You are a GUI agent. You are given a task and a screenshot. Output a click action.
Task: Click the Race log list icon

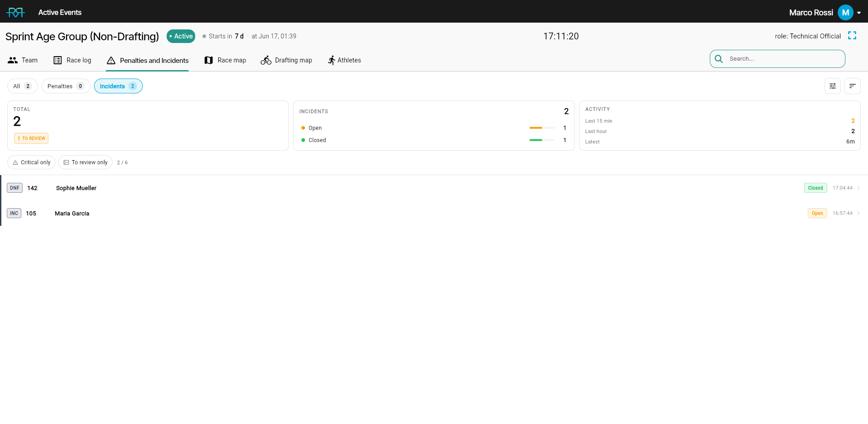(57, 60)
